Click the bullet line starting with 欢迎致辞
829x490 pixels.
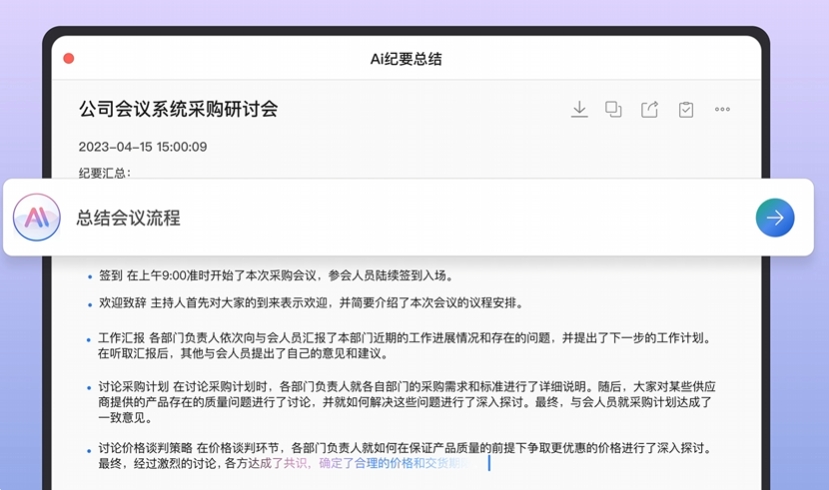point(311,303)
